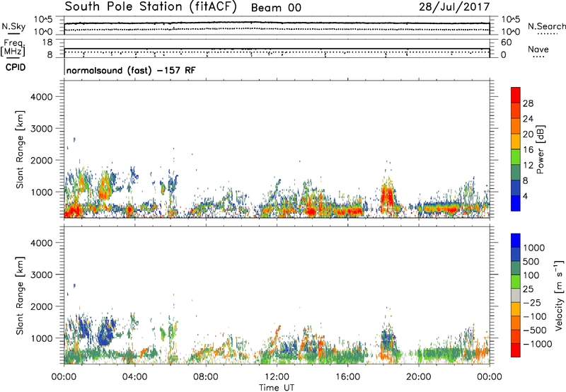The width and height of the screenshot is (566, 392).
Task: Click the "CPID" label
Action: tap(16, 67)
